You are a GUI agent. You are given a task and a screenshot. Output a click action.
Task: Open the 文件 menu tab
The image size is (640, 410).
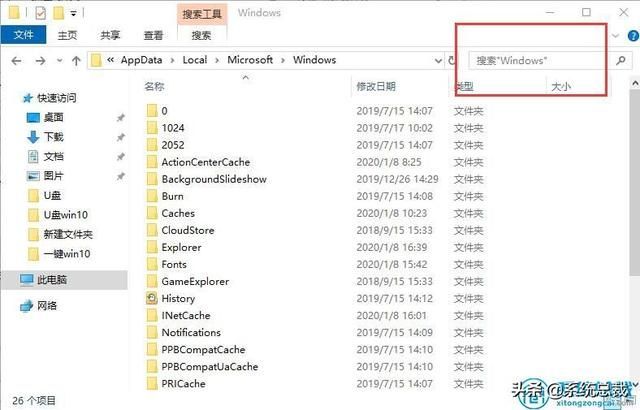23,35
